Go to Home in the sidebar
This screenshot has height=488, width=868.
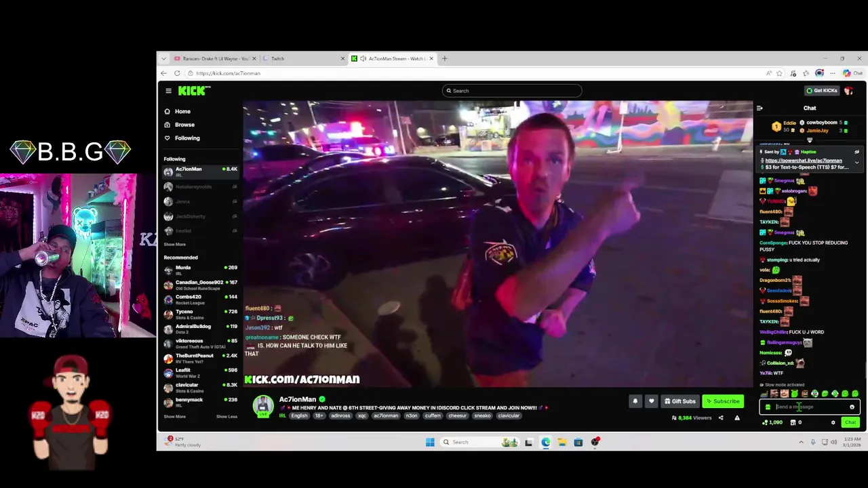coord(182,111)
